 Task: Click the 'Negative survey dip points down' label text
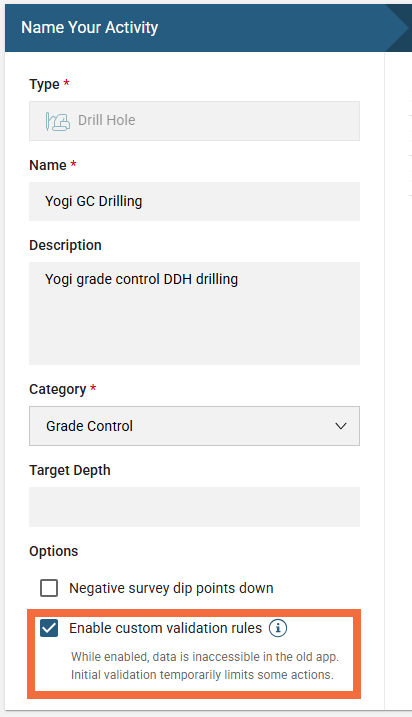[x=171, y=588]
